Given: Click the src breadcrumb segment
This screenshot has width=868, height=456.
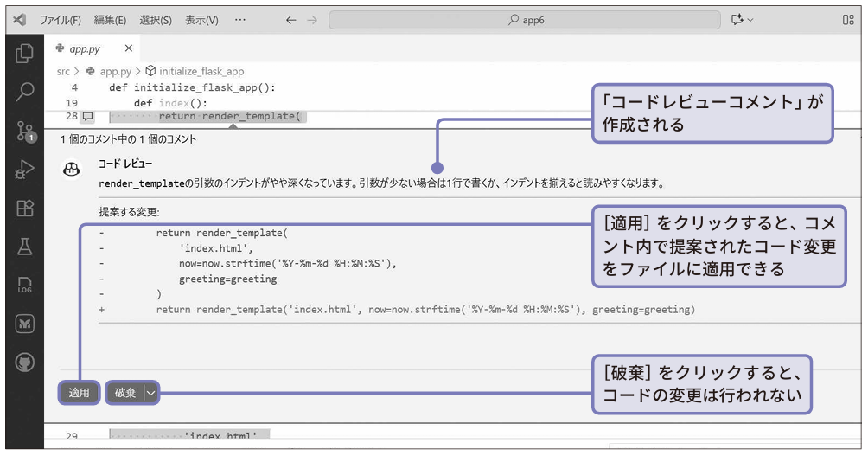Looking at the screenshot, I should 63,72.
